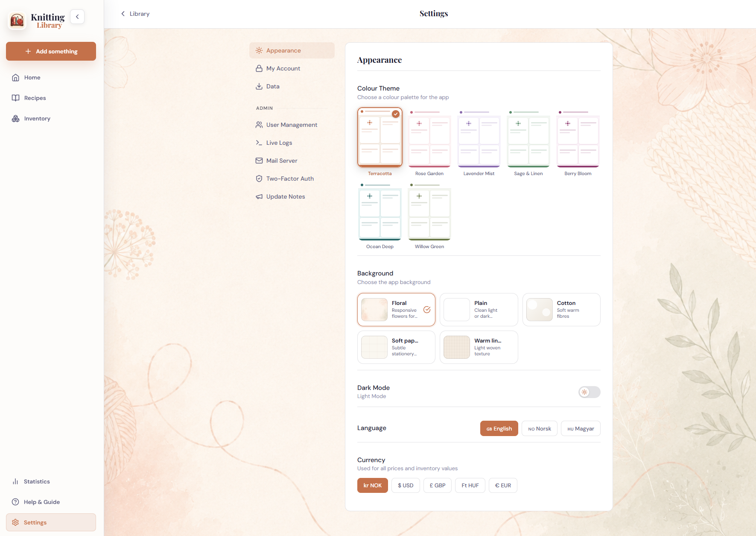Open Two-Factor Auth settings

pos(292,179)
